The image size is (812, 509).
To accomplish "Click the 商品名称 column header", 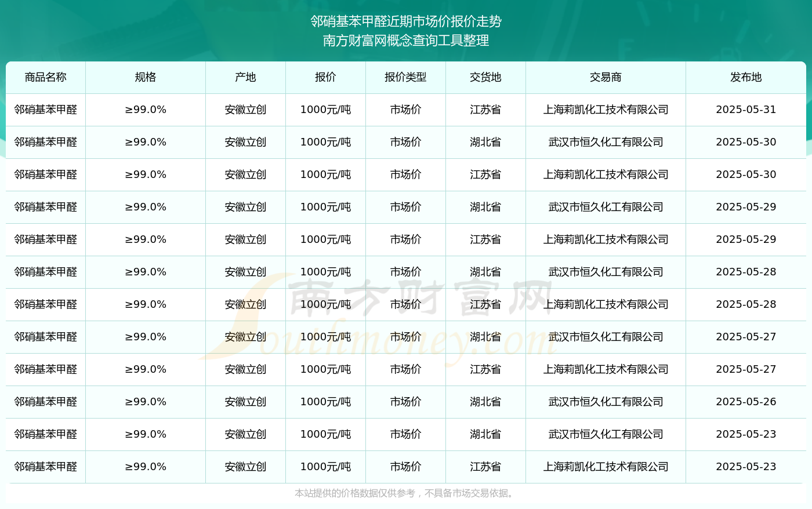I will click(x=46, y=77).
